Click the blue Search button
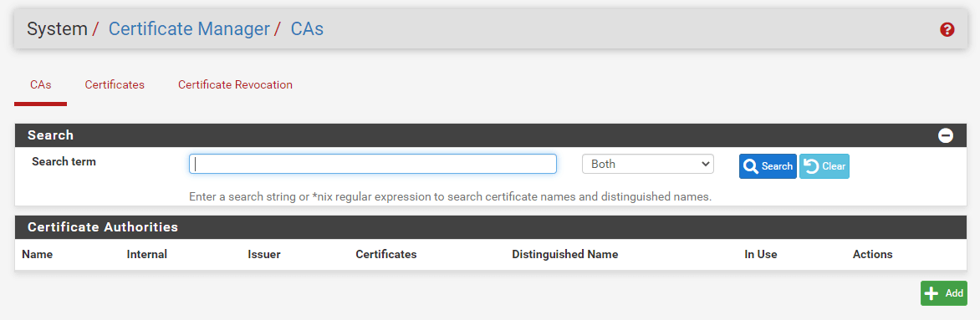Viewport: 980px width, 320px height. coord(768,166)
